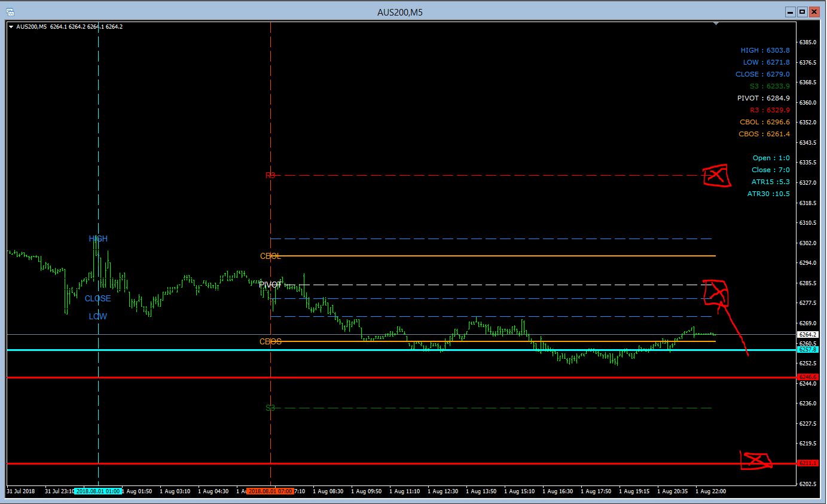This screenshot has height=504, width=827.
Task: Click the '1 Aug 16:30' time axis label
Action: tap(558, 491)
